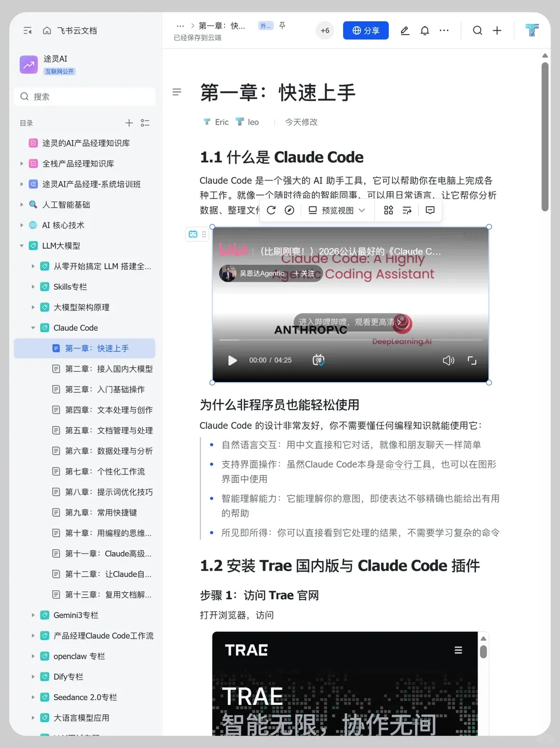The width and height of the screenshot is (560, 748).
Task: Click the 搜索 search field
Action: 85,96
